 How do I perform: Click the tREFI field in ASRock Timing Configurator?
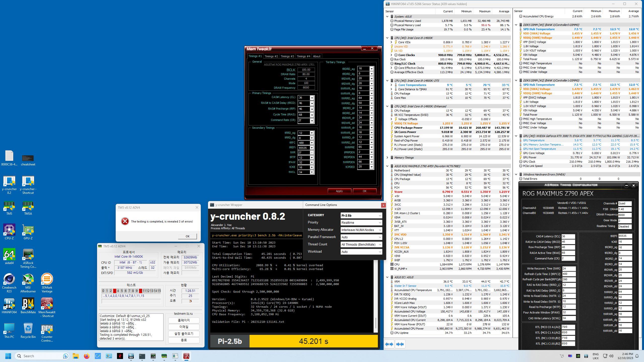[625, 236]
